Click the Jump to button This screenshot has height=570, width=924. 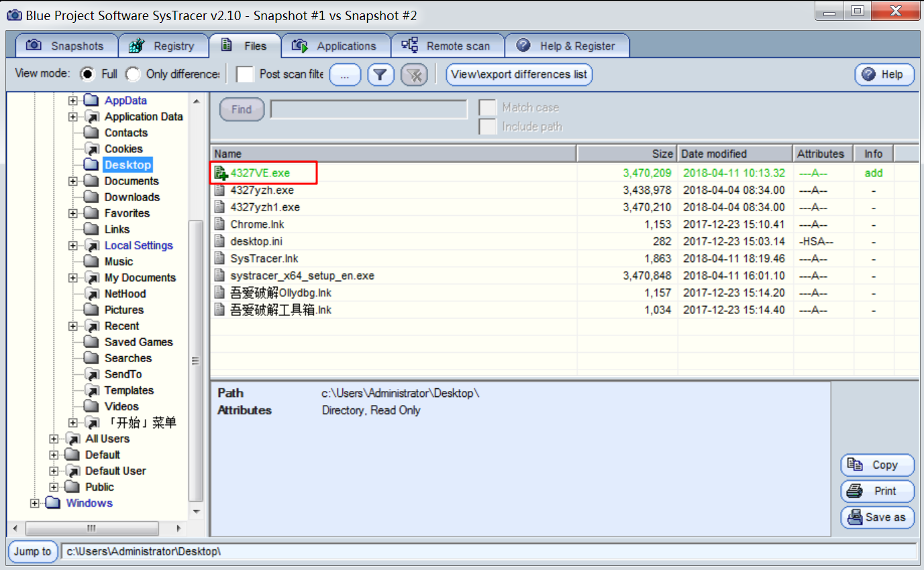(x=32, y=552)
